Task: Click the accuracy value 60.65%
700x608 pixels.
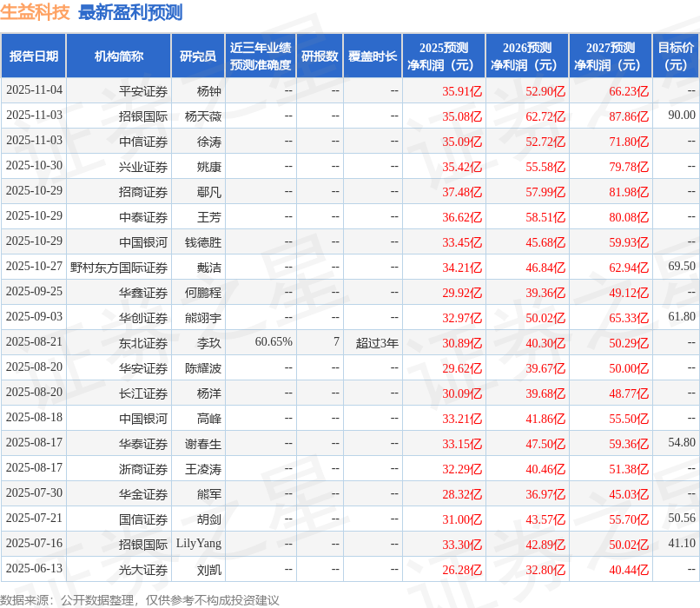Action: (274, 342)
